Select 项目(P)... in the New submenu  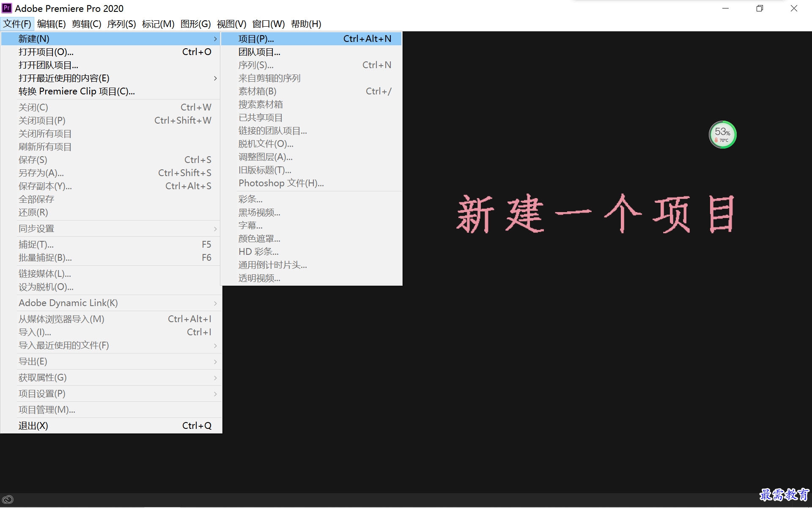[x=311, y=39]
